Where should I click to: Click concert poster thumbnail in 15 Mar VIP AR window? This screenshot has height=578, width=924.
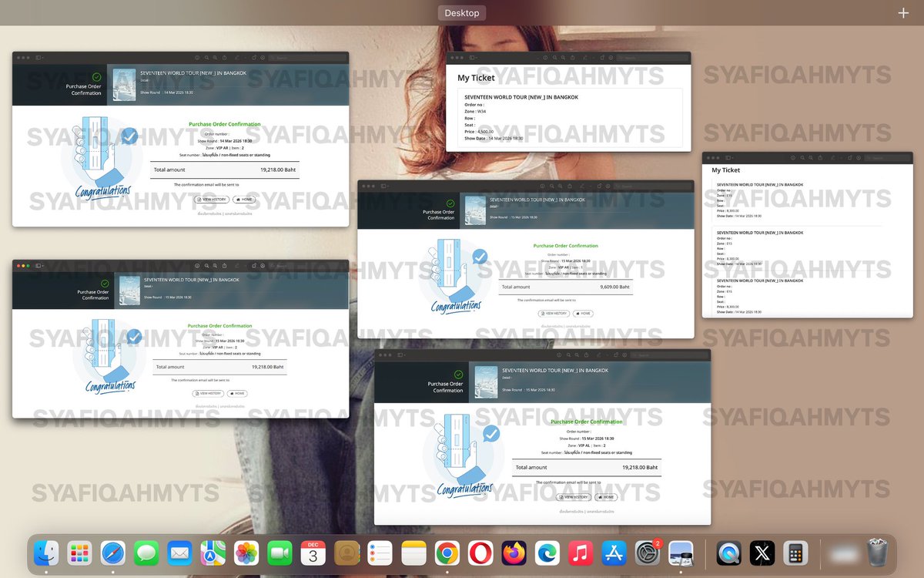click(129, 291)
